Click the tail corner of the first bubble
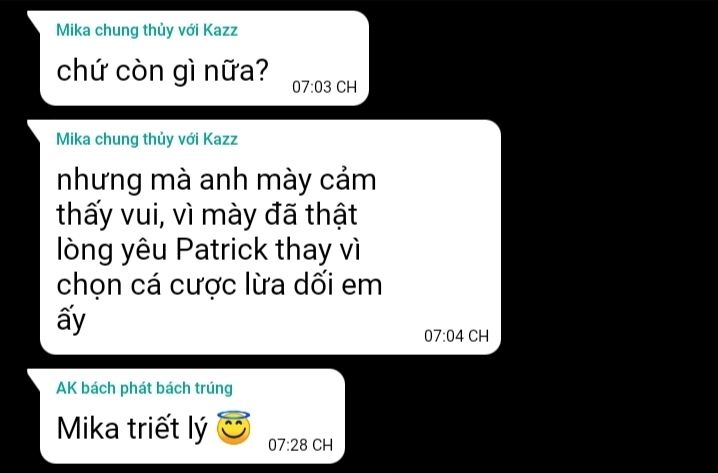The image size is (718, 473). (x=35, y=18)
